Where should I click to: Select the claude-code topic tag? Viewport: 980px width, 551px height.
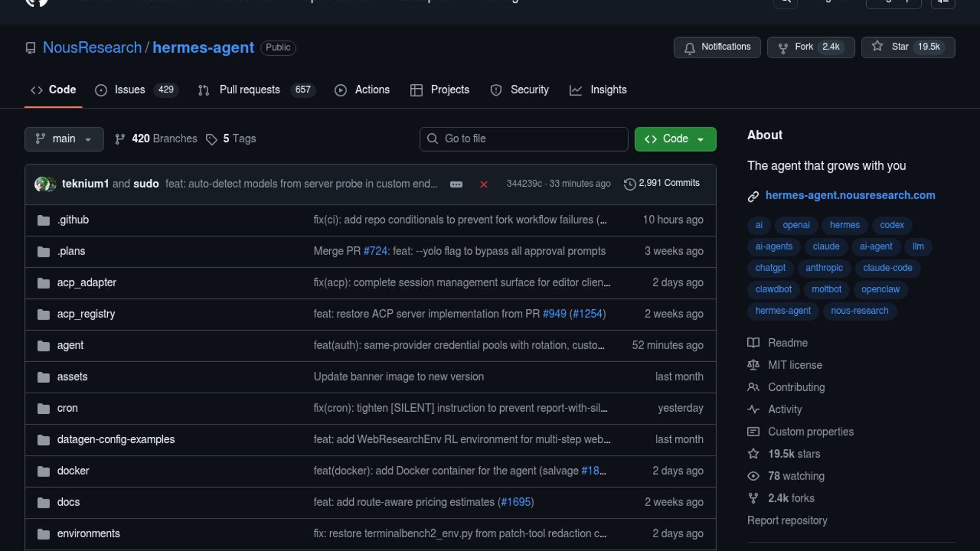click(x=887, y=268)
